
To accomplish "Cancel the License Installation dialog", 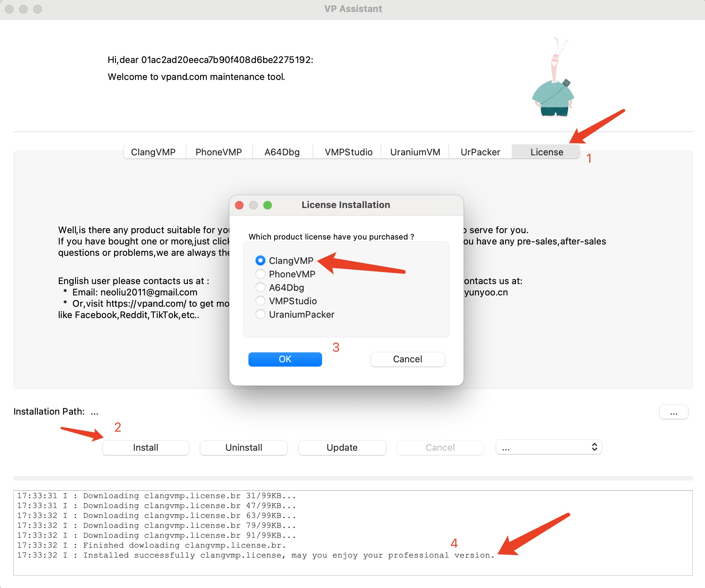I will pos(407,359).
